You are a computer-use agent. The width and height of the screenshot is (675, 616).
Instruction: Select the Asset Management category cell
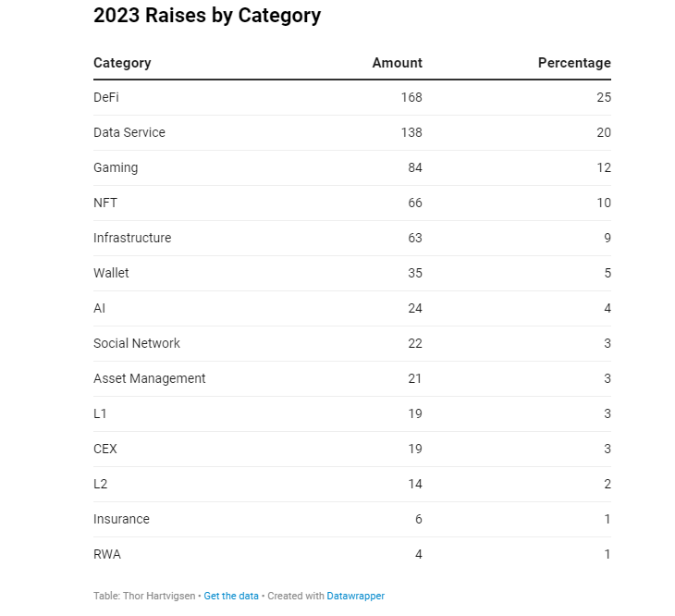click(x=150, y=378)
